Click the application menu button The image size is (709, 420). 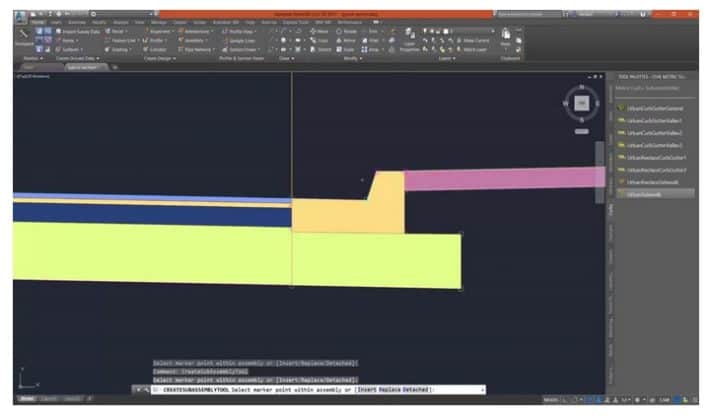[20, 17]
